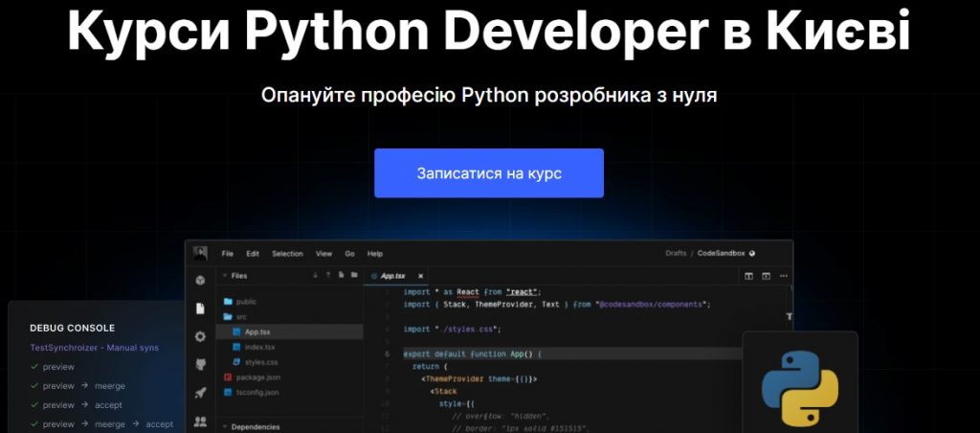Viewport: 980px width, 433px height.
Task: Click the console row reading only preview
Action: click(x=53, y=367)
